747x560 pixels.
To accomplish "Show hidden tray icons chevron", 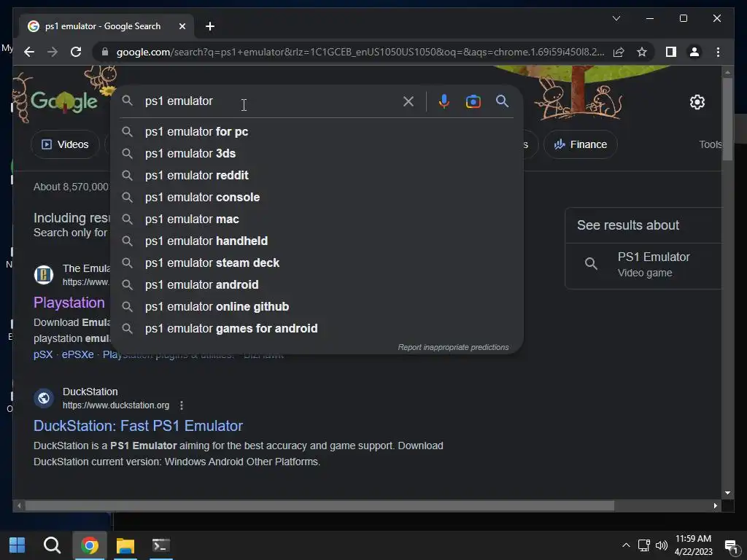I will pyautogui.click(x=626, y=545).
